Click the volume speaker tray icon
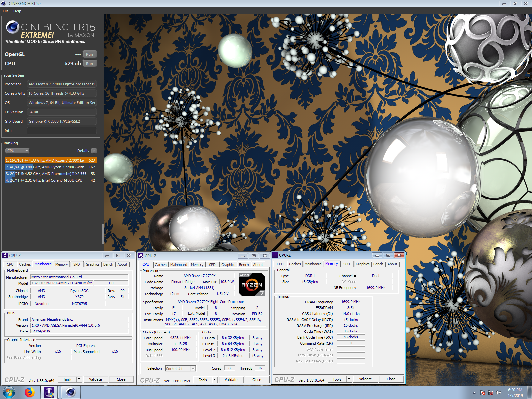The width and height of the screenshot is (532, 399). point(498,393)
